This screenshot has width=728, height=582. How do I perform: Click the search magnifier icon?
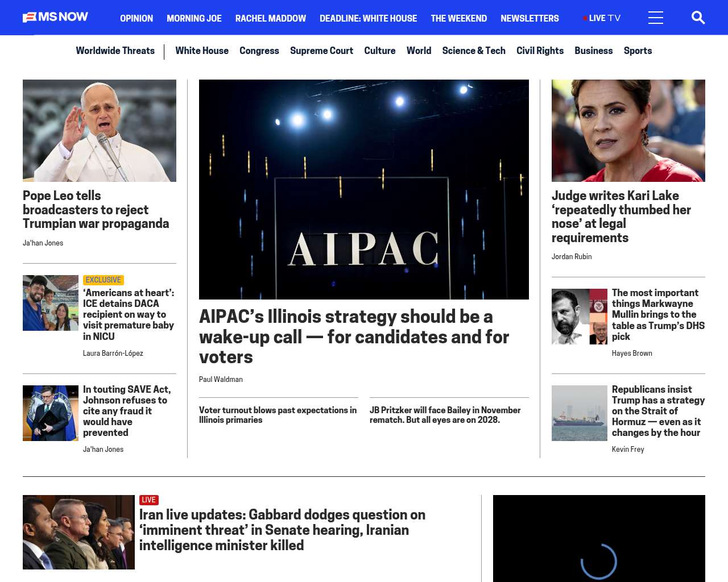pyautogui.click(x=698, y=18)
